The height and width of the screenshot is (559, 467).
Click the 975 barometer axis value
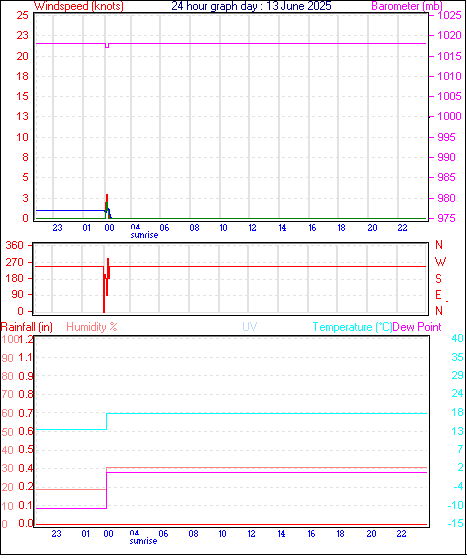point(446,218)
